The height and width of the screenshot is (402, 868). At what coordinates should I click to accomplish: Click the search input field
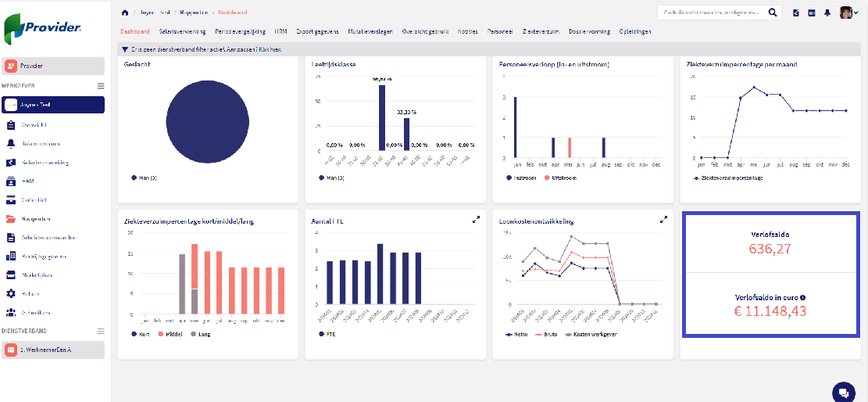click(711, 13)
